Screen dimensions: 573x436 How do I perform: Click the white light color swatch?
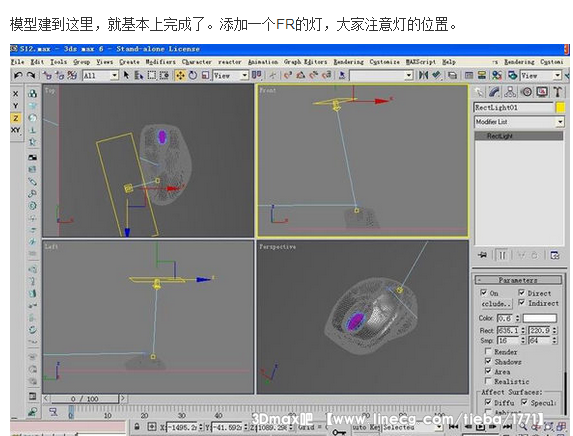pos(539,318)
